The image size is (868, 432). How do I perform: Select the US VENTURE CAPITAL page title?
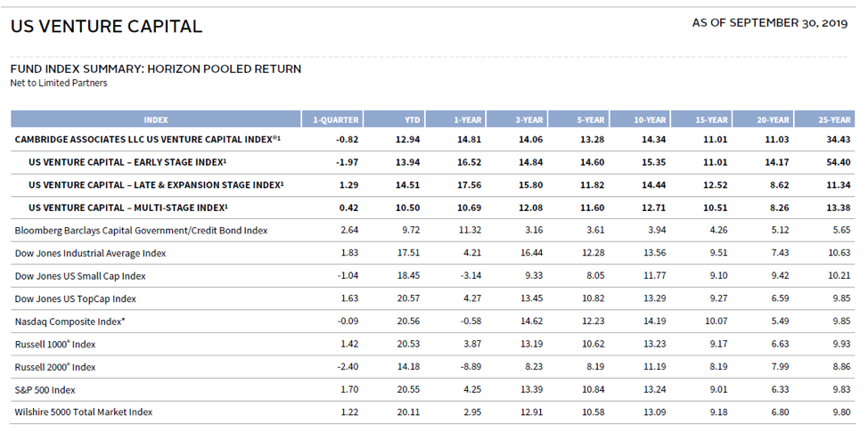point(106,26)
